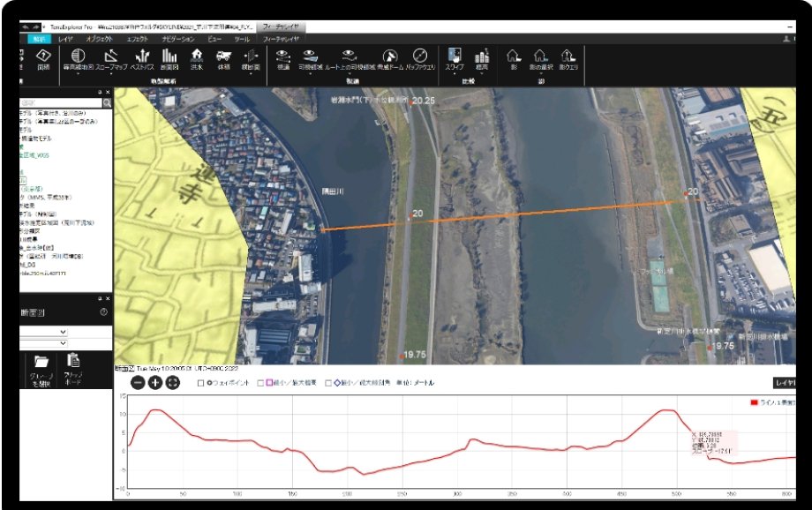The height and width of the screenshot is (510, 812).
Task: Enable the min/max elevation checkbox
Action: tap(260, 383)
